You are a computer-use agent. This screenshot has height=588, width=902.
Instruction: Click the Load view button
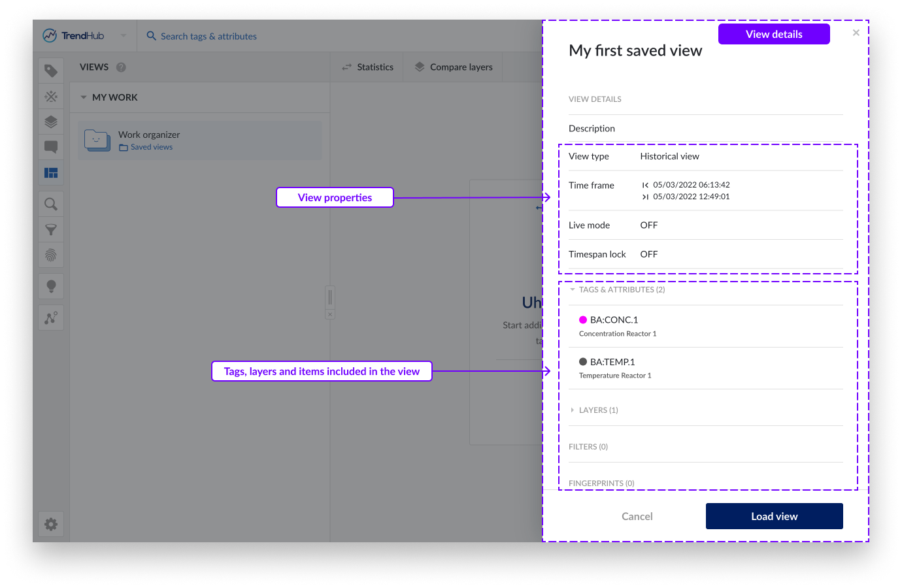click(774, 516)
